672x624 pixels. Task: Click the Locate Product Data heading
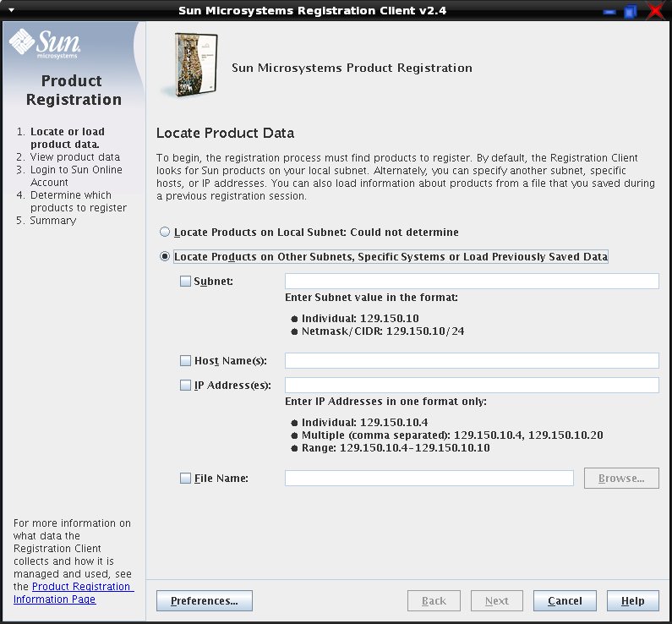click(225, 133)
